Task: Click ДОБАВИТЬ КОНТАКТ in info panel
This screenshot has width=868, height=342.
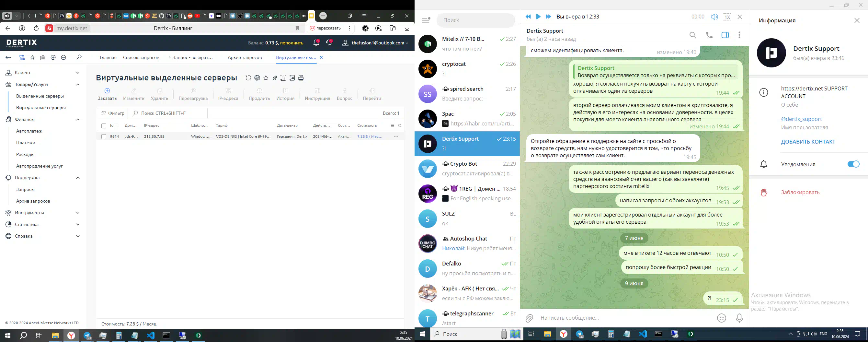Action: coord(808,142)
